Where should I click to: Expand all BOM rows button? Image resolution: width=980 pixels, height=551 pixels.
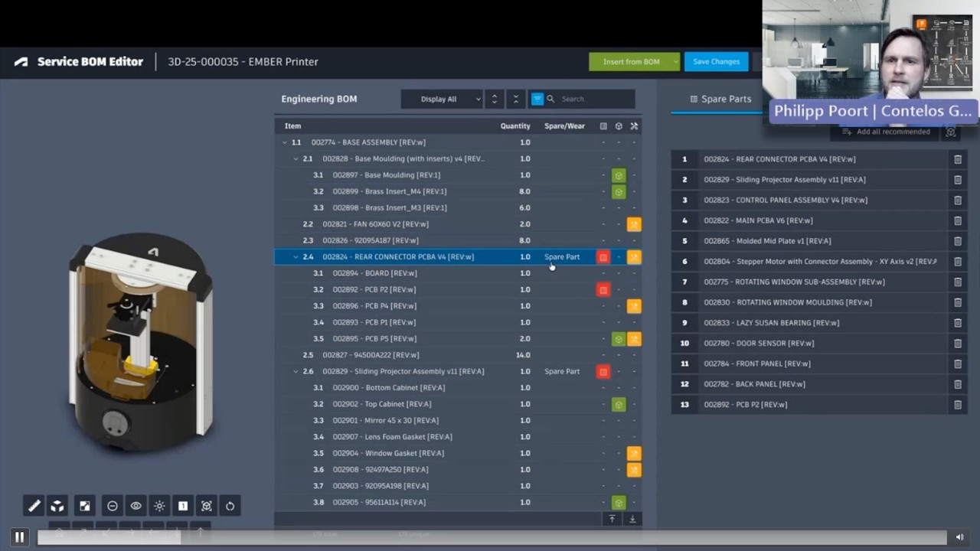click(495, 99)
